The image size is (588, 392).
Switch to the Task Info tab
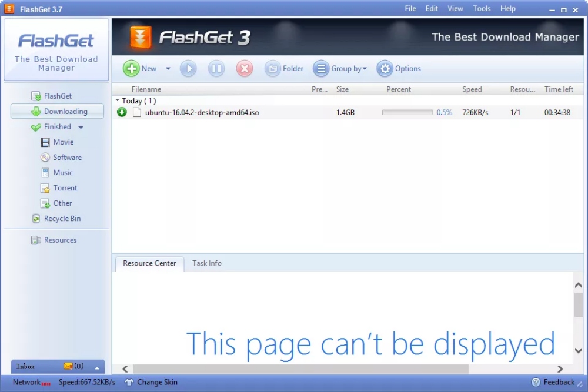207,263
